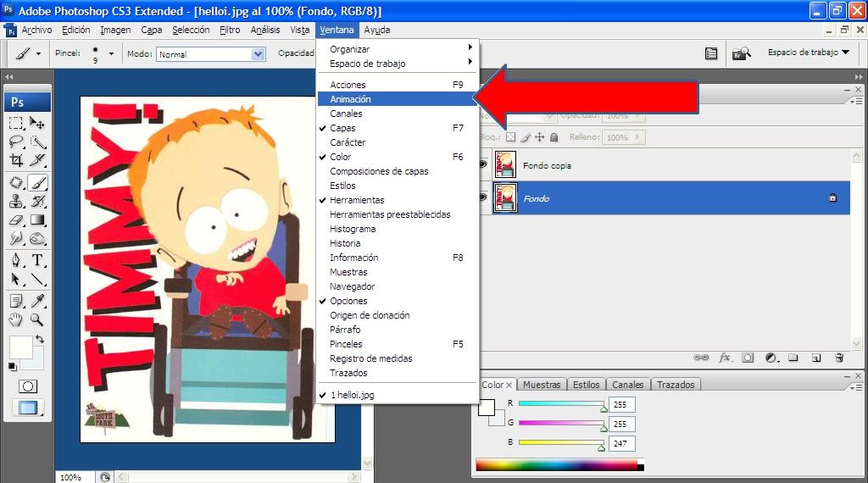Select the Rectangular Marquee tool
Viewport: 868px width, 483px height.
(x=16, y=123)
